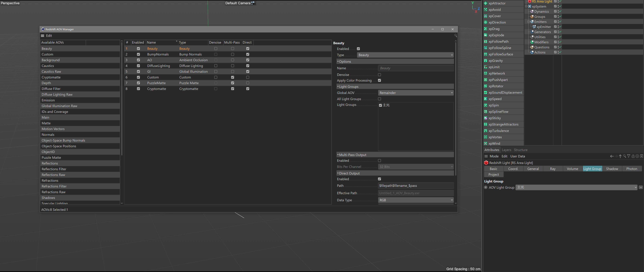Click the xpEmitter object icon
The image size is (644, 272).
(534, 27)
